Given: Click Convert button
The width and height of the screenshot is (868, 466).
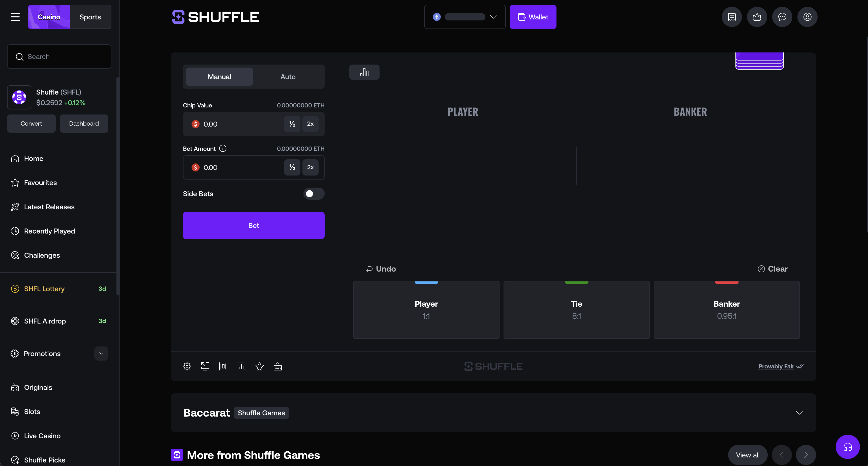Looking at the screenshot, I should pos(31,123).
